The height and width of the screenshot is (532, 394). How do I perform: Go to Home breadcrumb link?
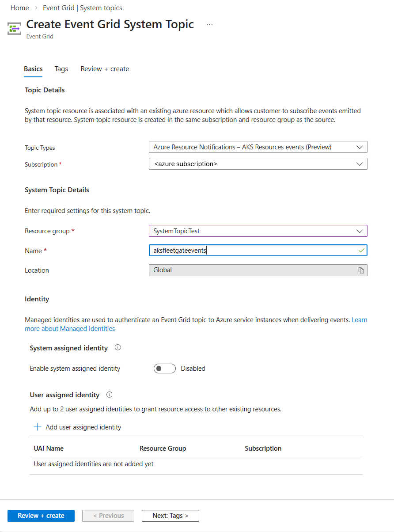[x=19, y=8]
